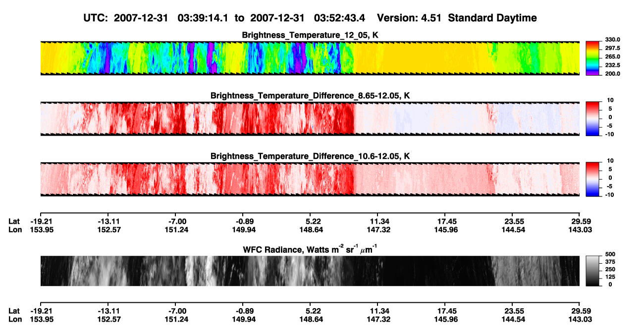This screenshot has width=644, height=330.
Task: Click the 'Version: 4.51' text
Action: pos(409,18)
